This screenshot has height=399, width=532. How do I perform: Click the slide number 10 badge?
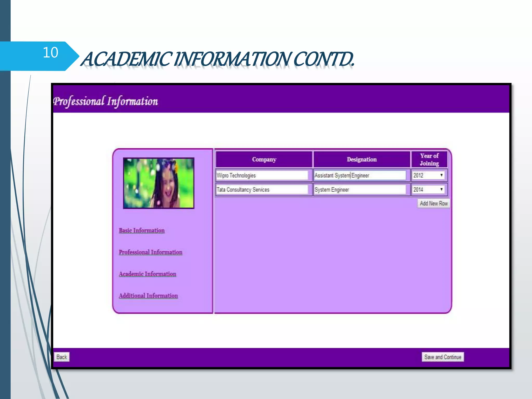tap(39, 56)
